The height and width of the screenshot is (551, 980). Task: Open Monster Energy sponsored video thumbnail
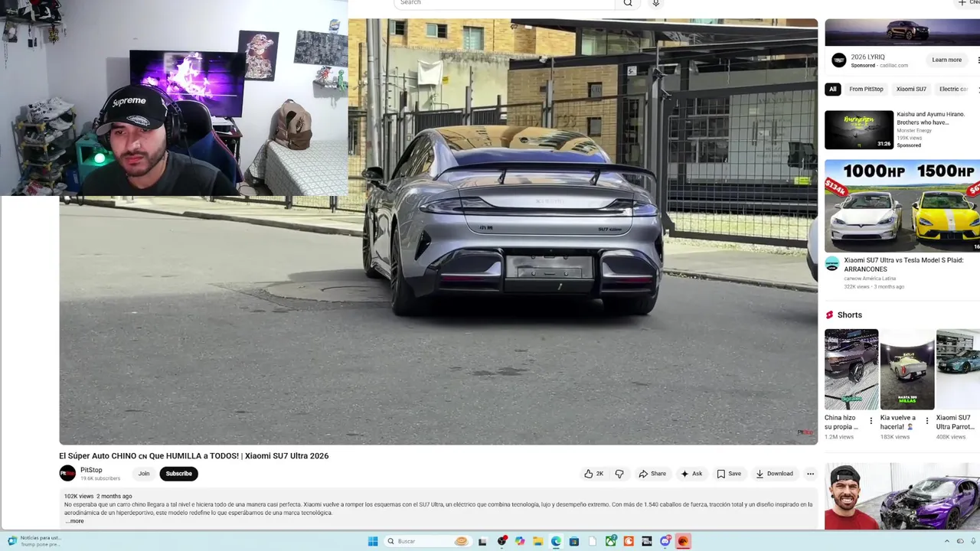pos(859,130)
